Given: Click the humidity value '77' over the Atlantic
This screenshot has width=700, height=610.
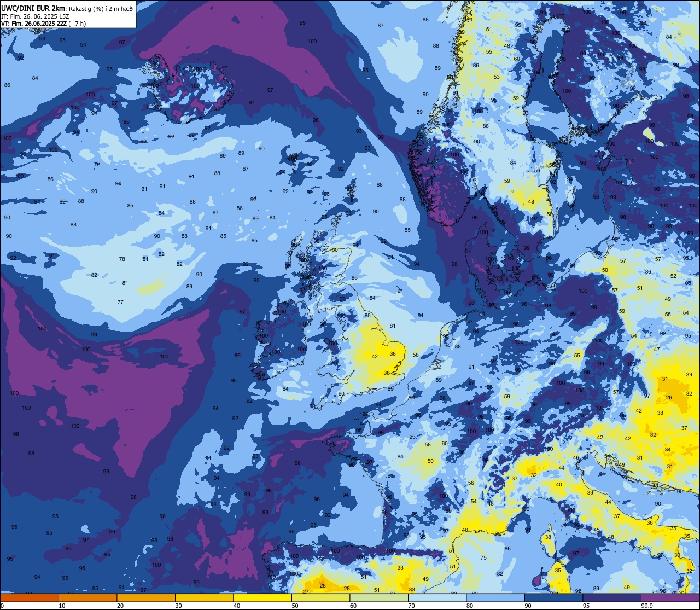Looking at the screenshot, I should (120, 303).
